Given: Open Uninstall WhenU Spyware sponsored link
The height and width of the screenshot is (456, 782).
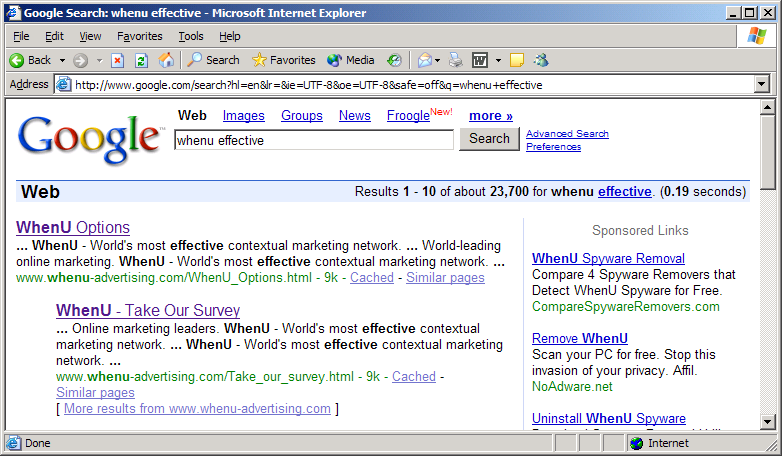Looking at the screenshot, I should pos(608,418).
